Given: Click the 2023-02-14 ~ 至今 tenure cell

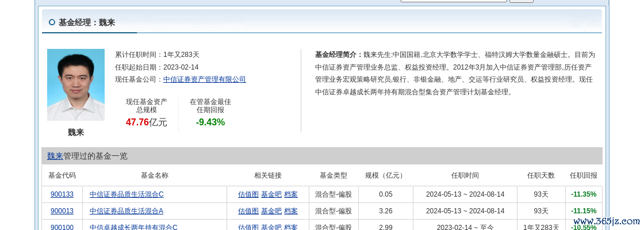Looking at the screenshot, I should pyautogui.click(x=465, y=227).
